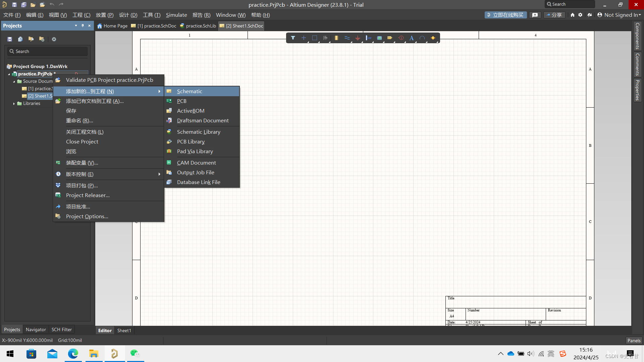Choose PCB from the add-new submenu

181,101
